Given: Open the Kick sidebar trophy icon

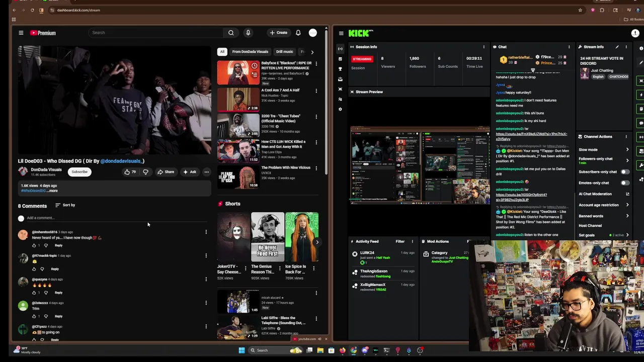Looking at the screenshot, I should pyautogui.click(x=340, y=69).
